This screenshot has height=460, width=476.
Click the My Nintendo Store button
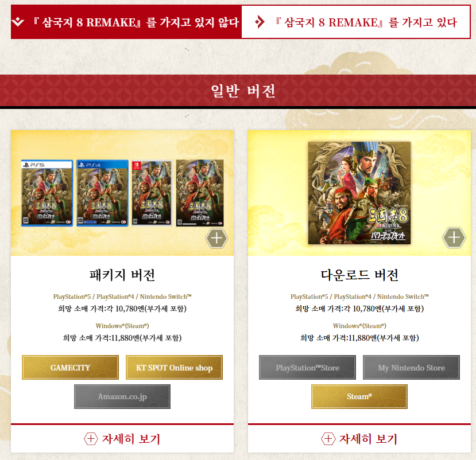411,368
